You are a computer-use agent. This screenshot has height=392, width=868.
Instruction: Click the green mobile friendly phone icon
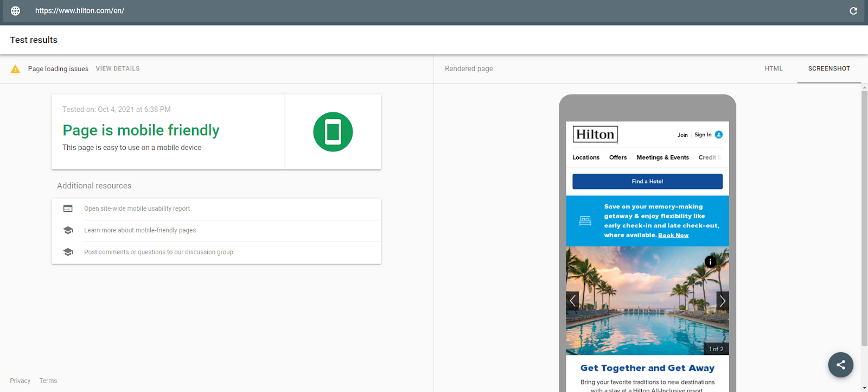pyautogui.click(x=333, y=132)
